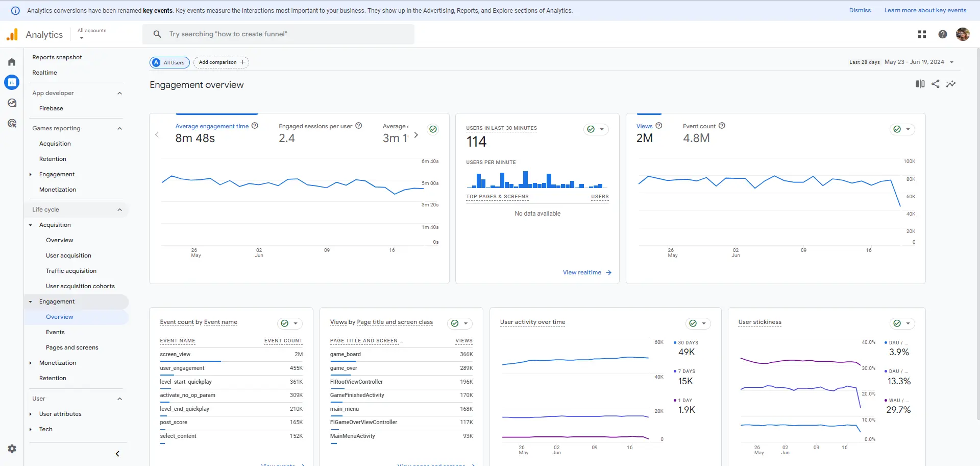
Task: Expand Tech in sidebar
Action: 31,429
